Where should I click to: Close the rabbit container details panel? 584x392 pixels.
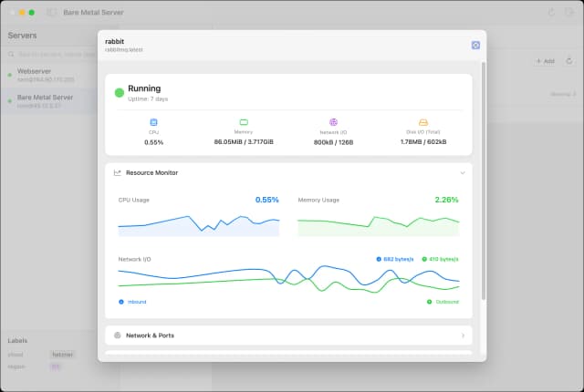(x=475, y=46)
